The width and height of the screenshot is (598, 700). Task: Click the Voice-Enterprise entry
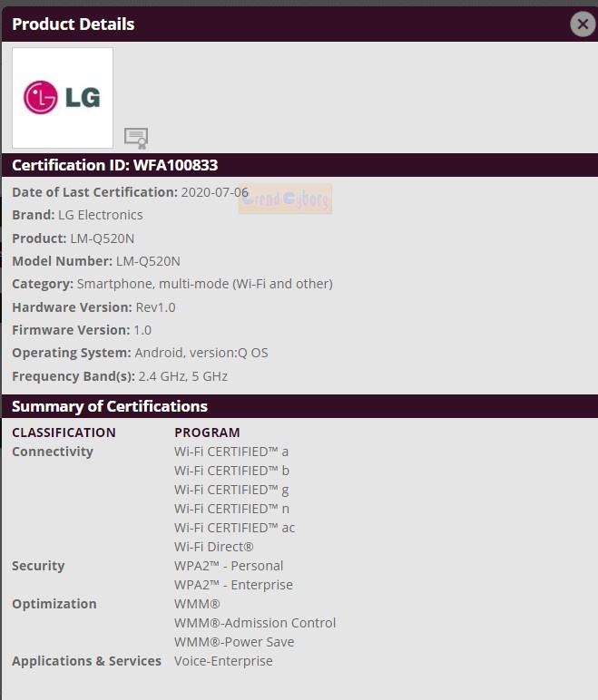click(x=223, y=661)
